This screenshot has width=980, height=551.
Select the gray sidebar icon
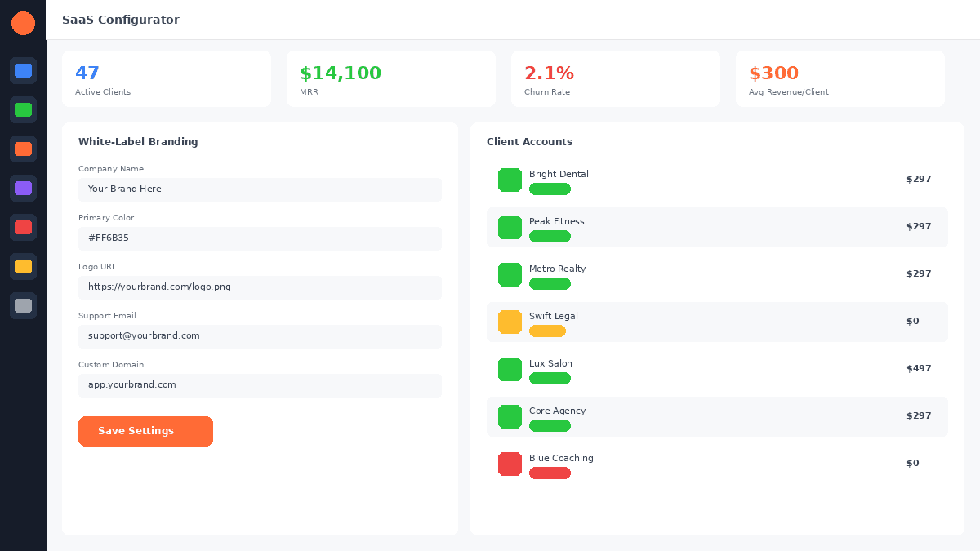23,306
